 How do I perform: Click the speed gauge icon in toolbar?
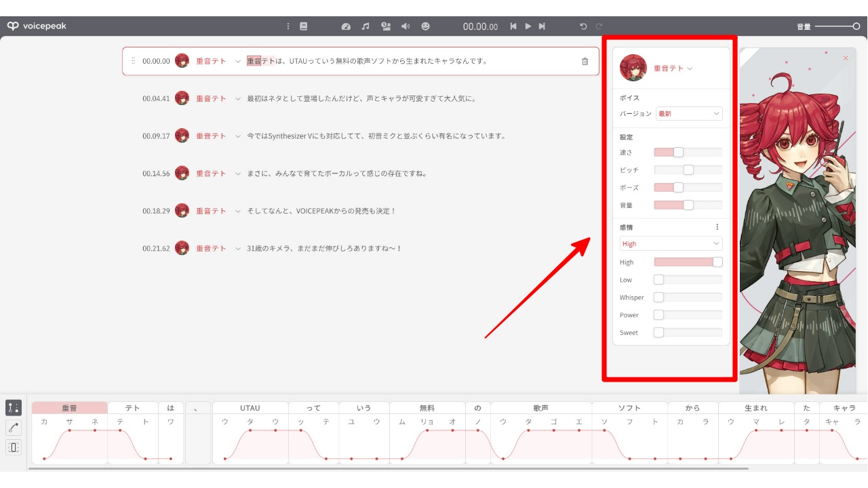[346, 26]
